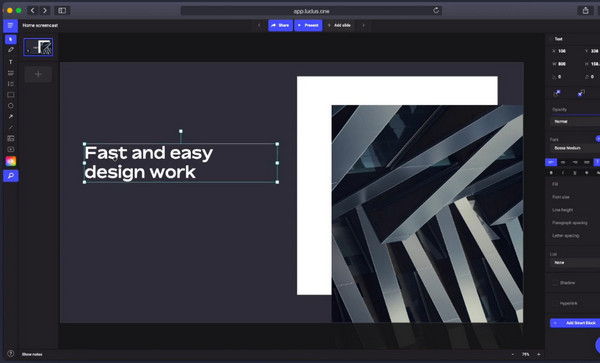Toggle the browser sidebar button
This screenshot has height=363, width=600.
[62, 11]
